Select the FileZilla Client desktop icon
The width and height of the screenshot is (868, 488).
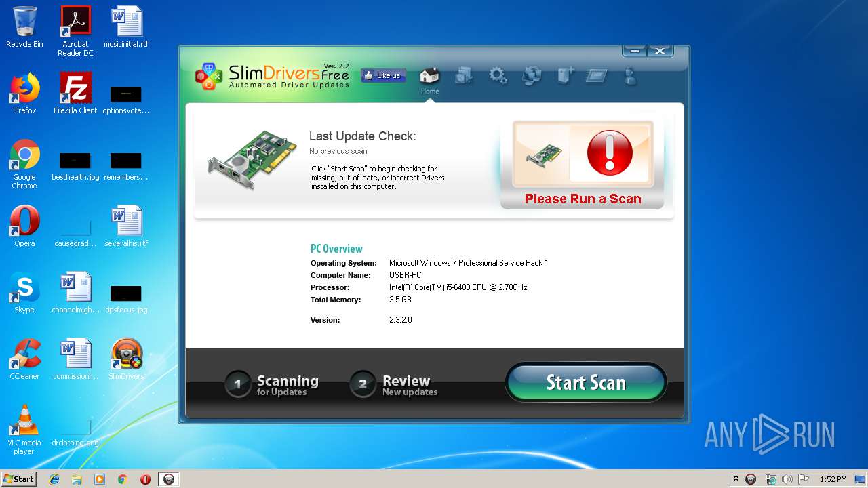click(x=75, y=94)
